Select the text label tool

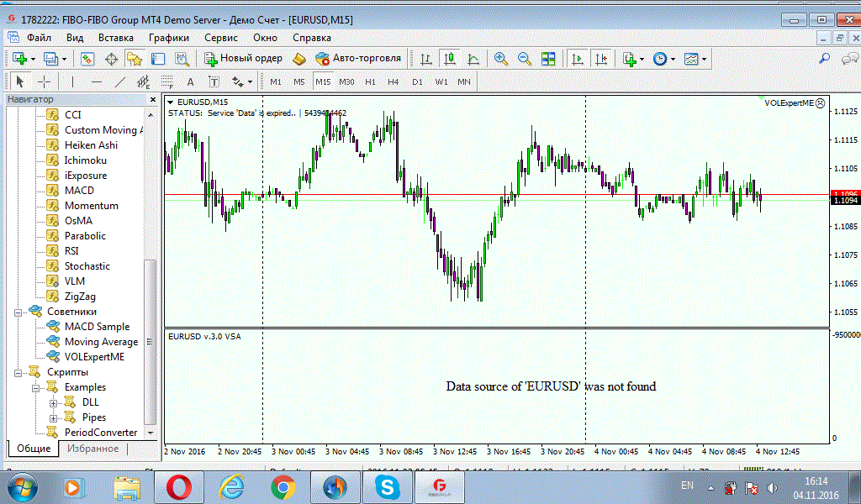[x=214, y=81]
